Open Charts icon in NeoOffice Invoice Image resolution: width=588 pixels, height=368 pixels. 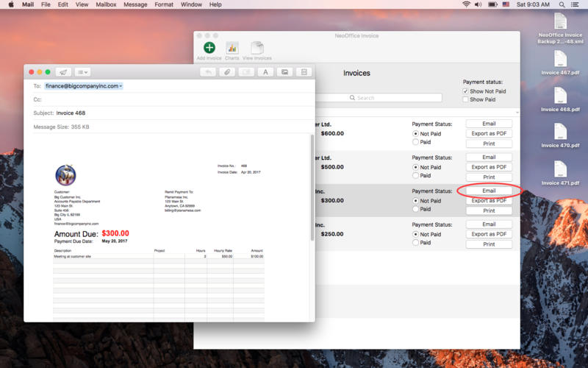tap(232, 48)
